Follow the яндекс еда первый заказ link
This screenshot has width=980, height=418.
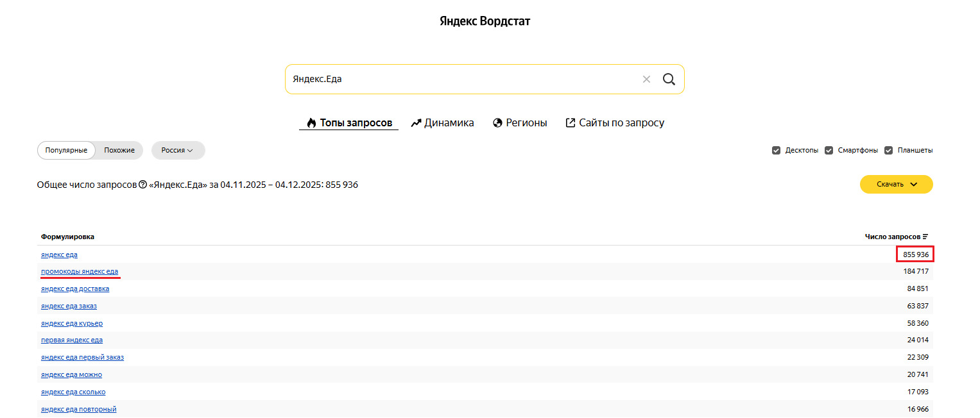tap(82, 358)
